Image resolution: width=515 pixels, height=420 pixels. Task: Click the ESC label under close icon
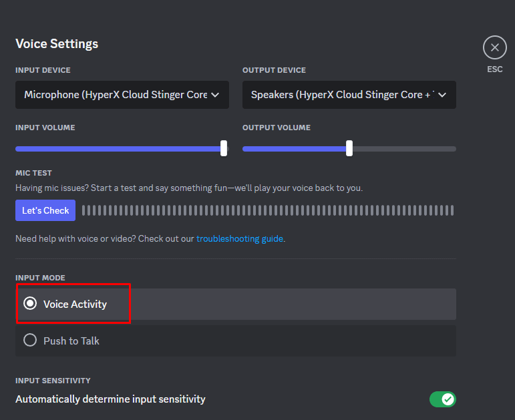coord(494,69)
